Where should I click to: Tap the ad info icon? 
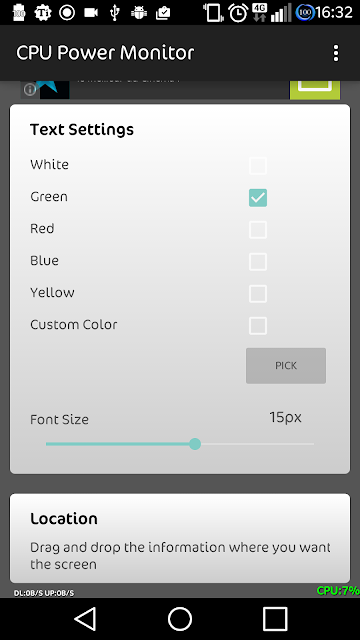[x=29, y=89]
